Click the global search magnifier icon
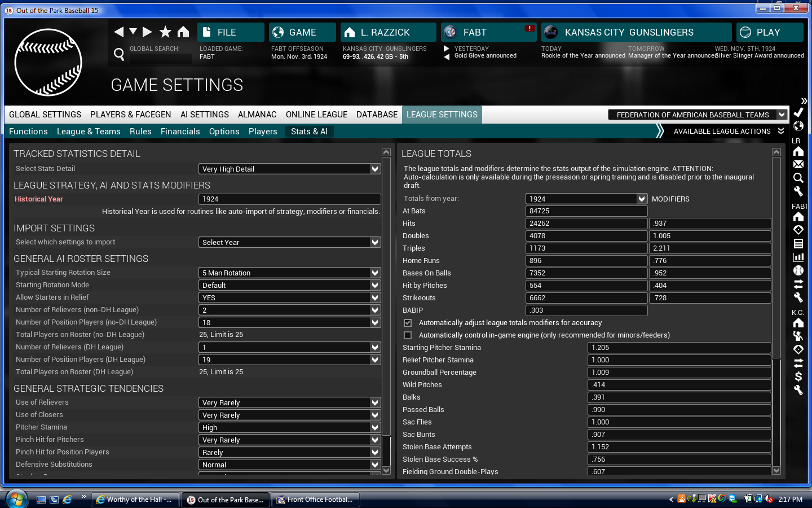Image resolution: width=812 pixels, height=508 pixels. [119, 54]
